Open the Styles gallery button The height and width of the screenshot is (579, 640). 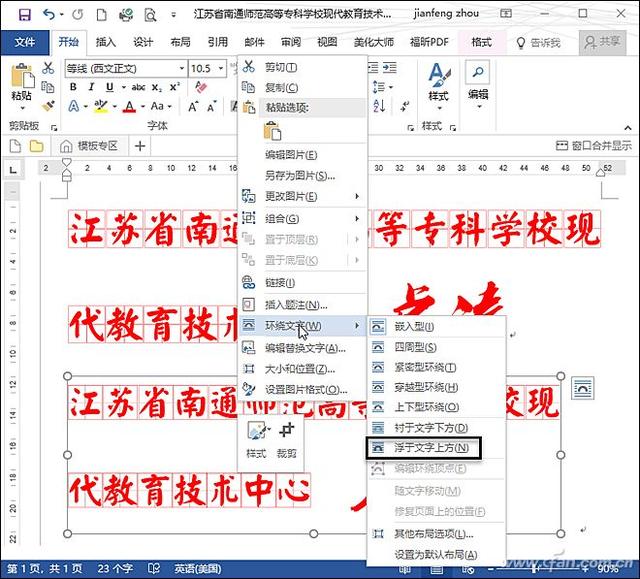click(x=439, y=87)
